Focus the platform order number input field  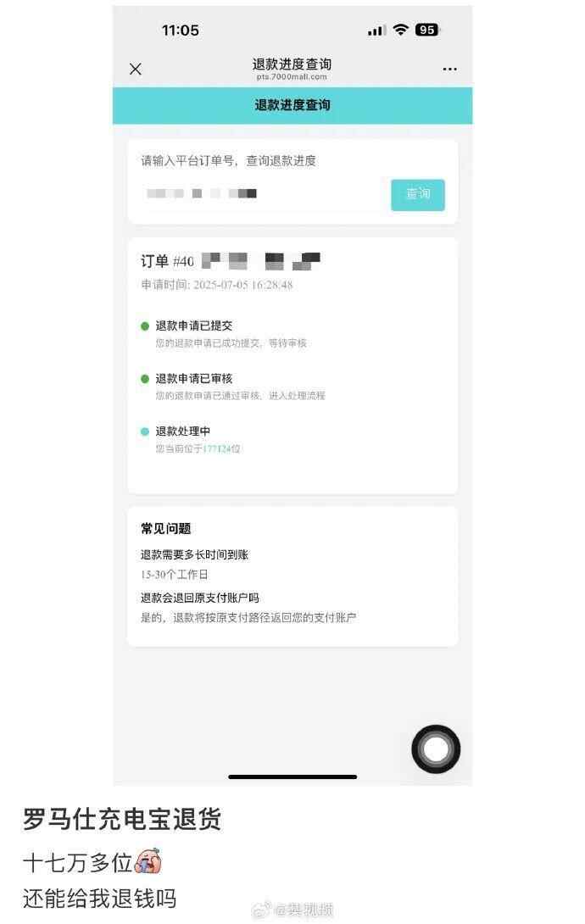262,194
